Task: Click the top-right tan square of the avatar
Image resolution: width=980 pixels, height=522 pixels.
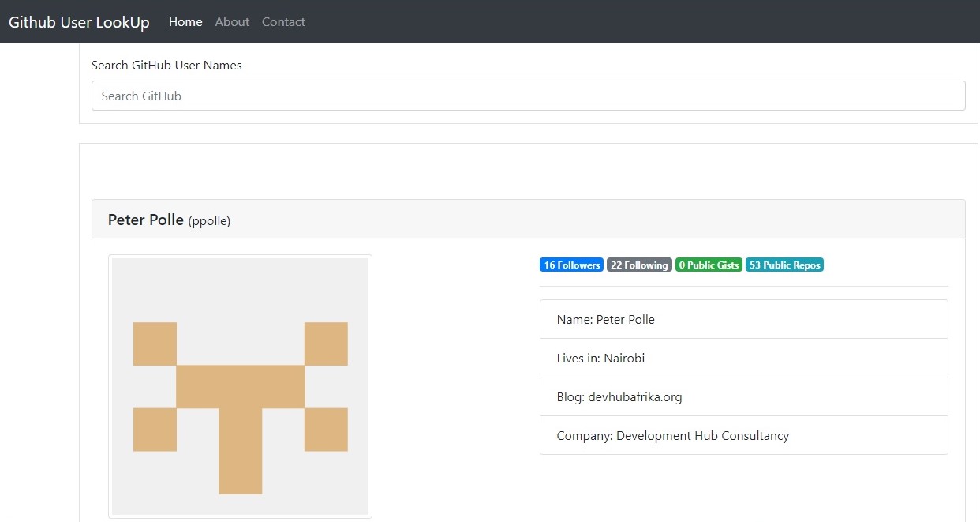Action: click(326, 344)
